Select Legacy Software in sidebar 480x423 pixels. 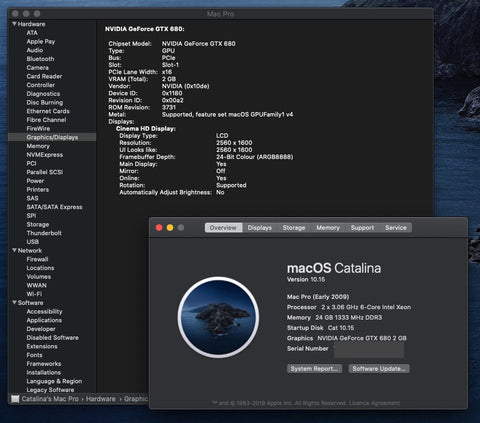click(x=50, y=390)
